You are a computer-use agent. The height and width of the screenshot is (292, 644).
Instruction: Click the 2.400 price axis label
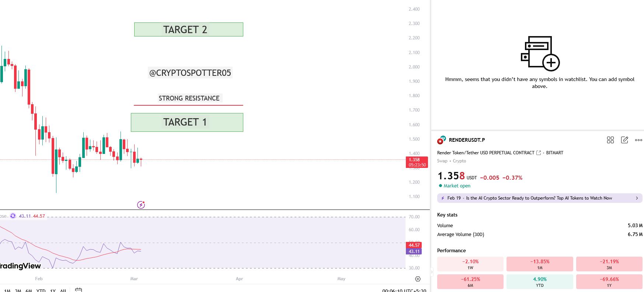pos(414,9)
